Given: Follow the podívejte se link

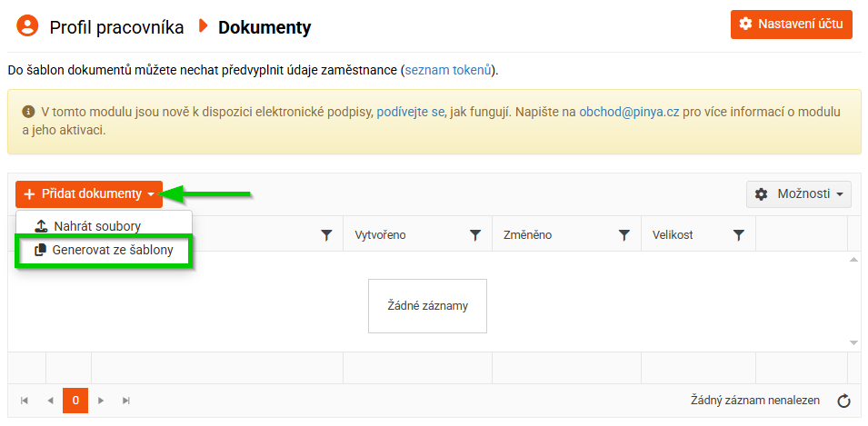Looking at the screenshot, I should point(410,113).
